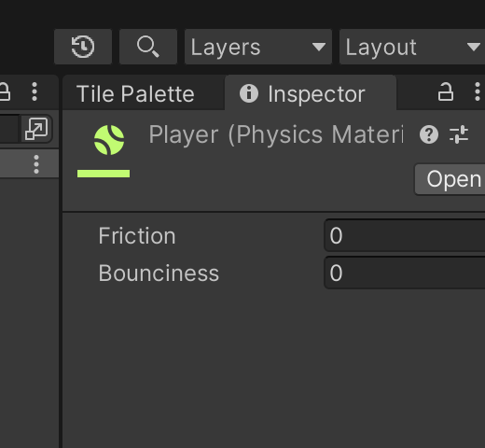
Task: Click the Friction value field
Action: 405,235
